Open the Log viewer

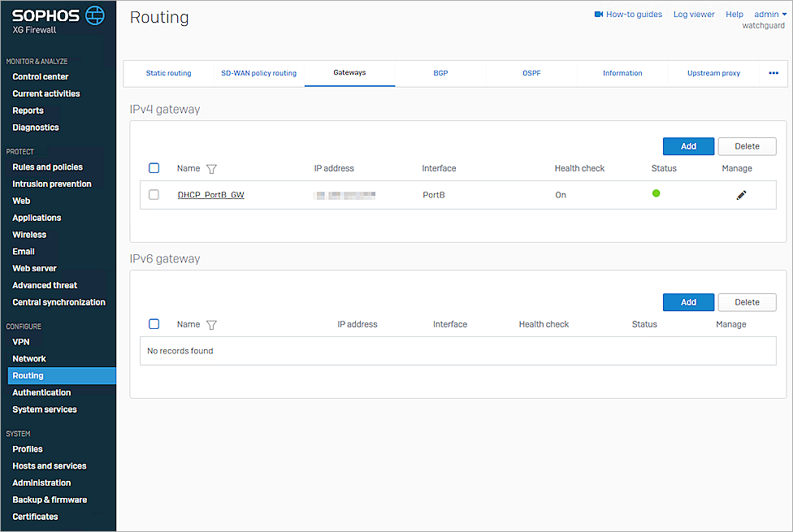pyautogui.click(x=693, y=14)
